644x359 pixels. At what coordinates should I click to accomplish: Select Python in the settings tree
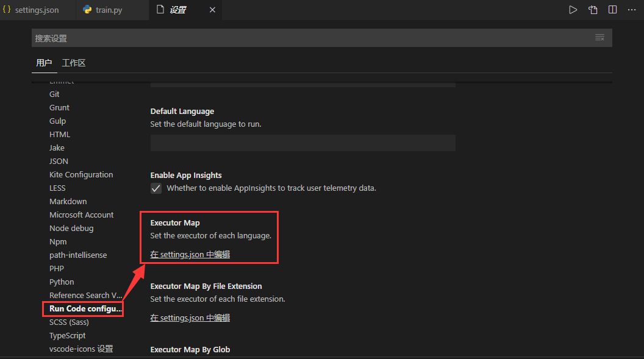point(62,282)
